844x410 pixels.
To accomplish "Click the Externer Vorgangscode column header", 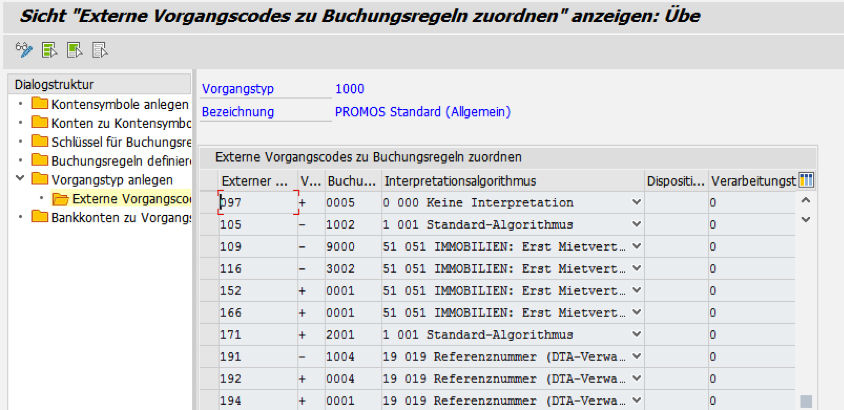I will tap(254, 181).
